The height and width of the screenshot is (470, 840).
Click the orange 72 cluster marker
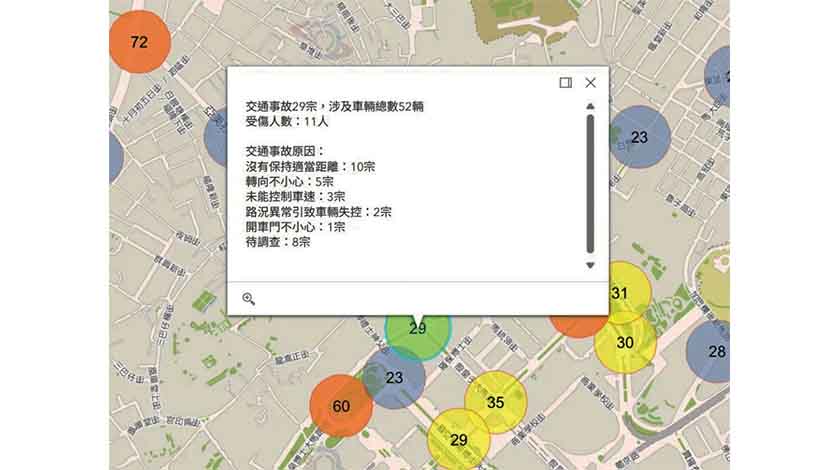tap(139, 42)
